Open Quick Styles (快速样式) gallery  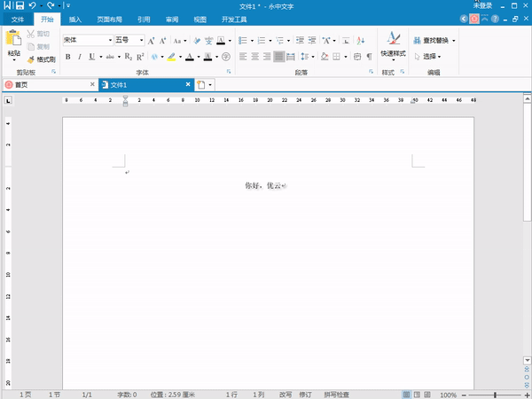pyautogui.click(x=393, y=43)
